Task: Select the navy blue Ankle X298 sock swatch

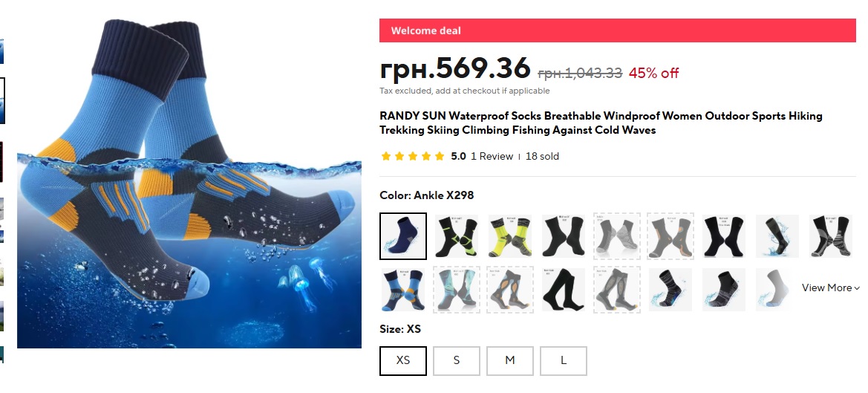Action: [403, 236]
